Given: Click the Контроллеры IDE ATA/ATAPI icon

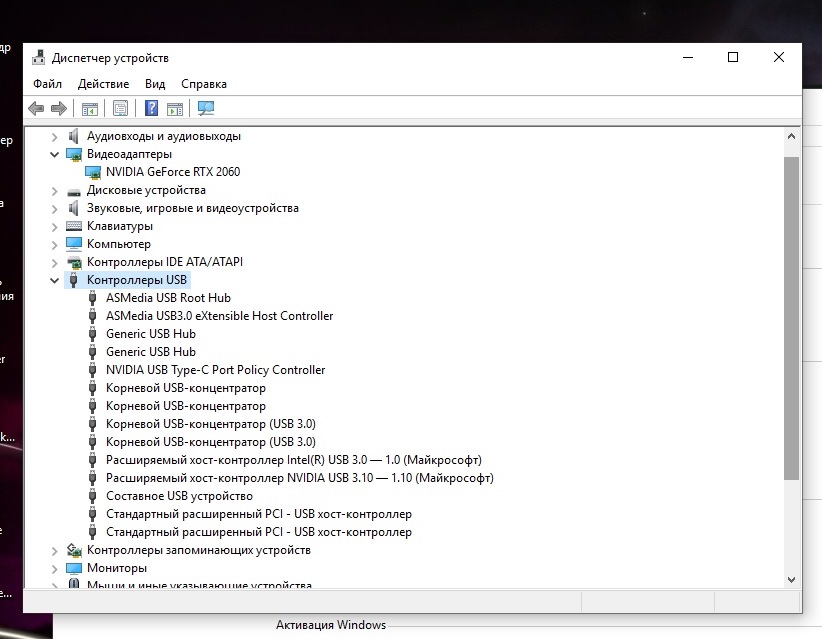Looking at the screenshot, I should click(x=74, y=262).
